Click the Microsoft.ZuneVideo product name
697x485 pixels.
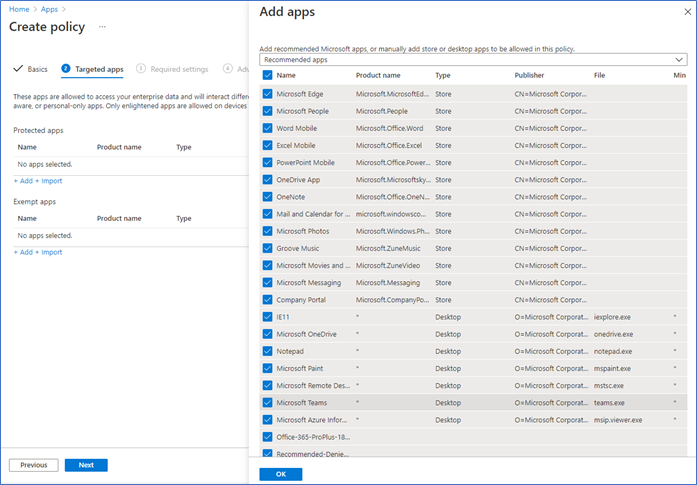pyautogui.click(x=388, y=265)
